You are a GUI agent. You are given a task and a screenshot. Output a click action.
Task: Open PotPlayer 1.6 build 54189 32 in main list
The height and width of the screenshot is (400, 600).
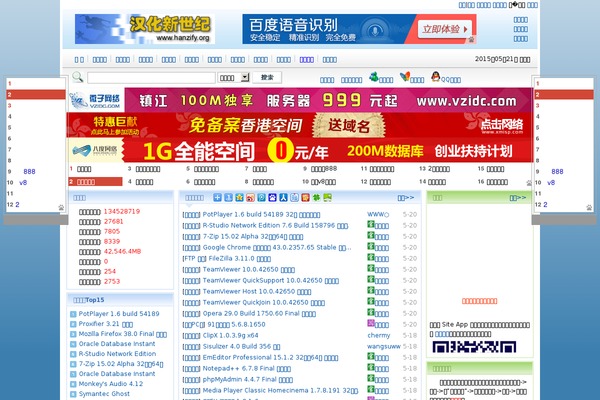(x=261, y=215)
